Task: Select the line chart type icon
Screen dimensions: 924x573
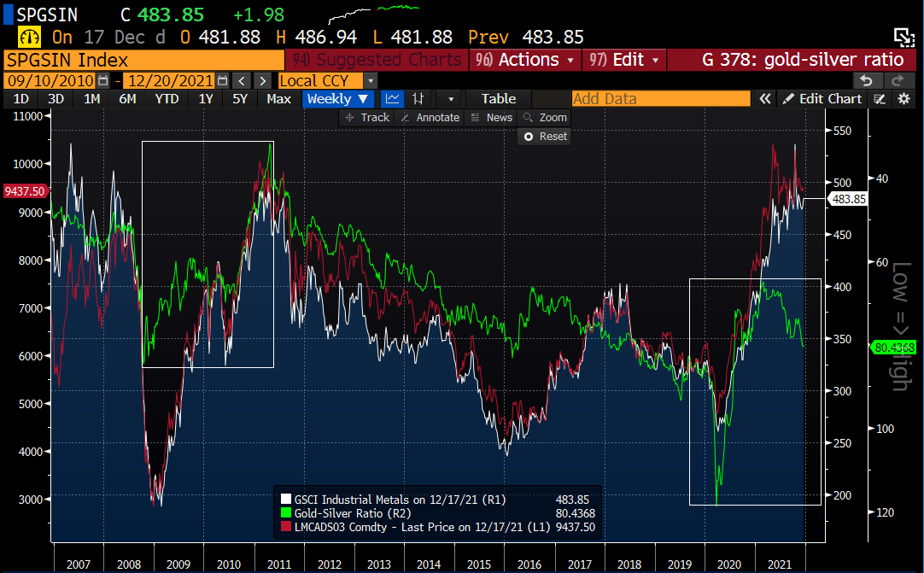Action: pos(392,99)
